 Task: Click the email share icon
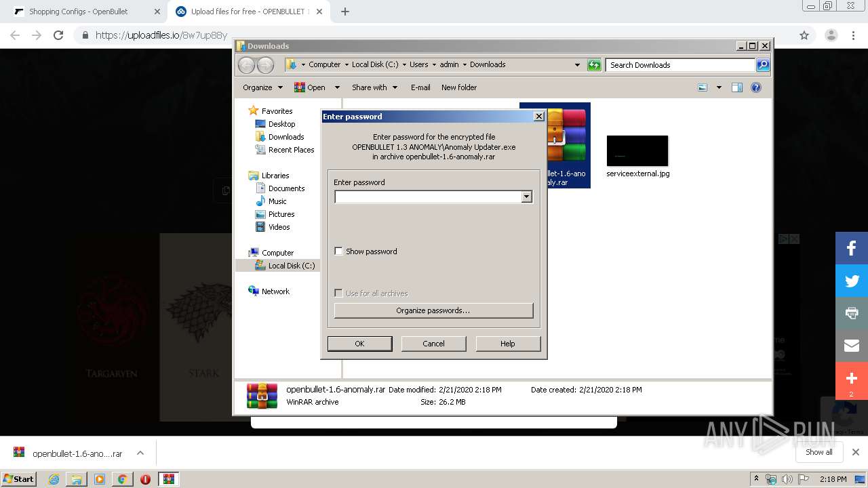click(852, 346)
